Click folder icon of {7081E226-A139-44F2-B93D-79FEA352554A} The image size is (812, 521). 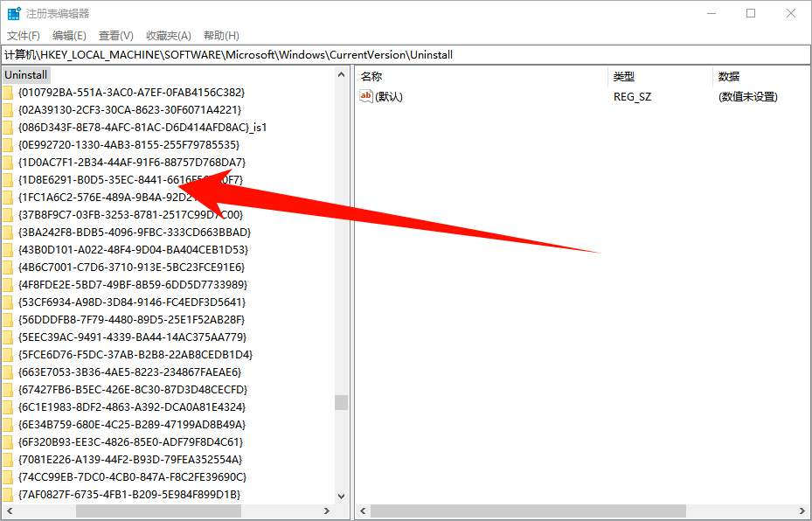[8, 460]
